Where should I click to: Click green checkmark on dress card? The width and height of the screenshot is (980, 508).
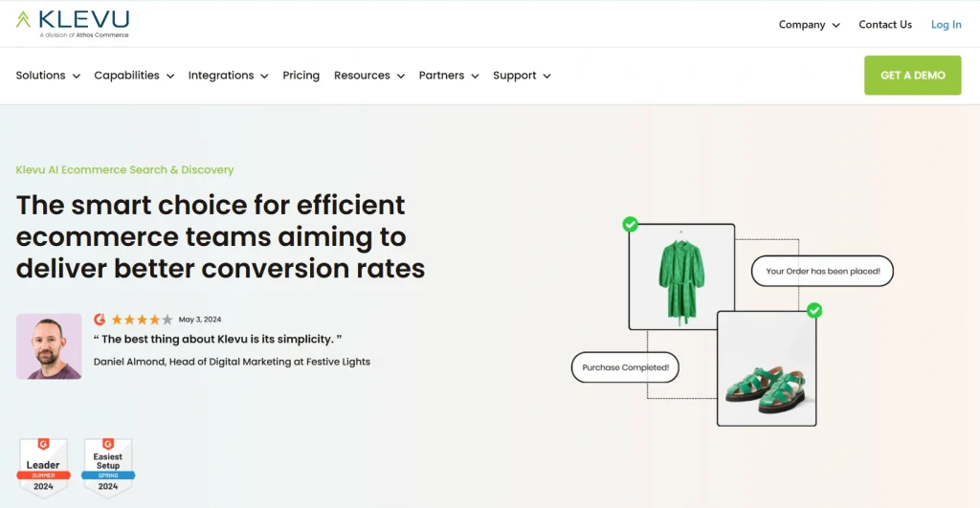click(x=630, y=224)
